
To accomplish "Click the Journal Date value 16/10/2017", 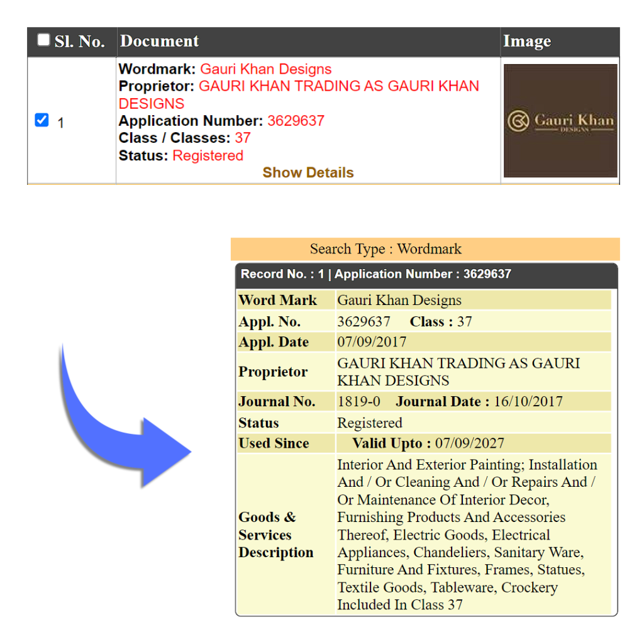I will pos(528,401).
